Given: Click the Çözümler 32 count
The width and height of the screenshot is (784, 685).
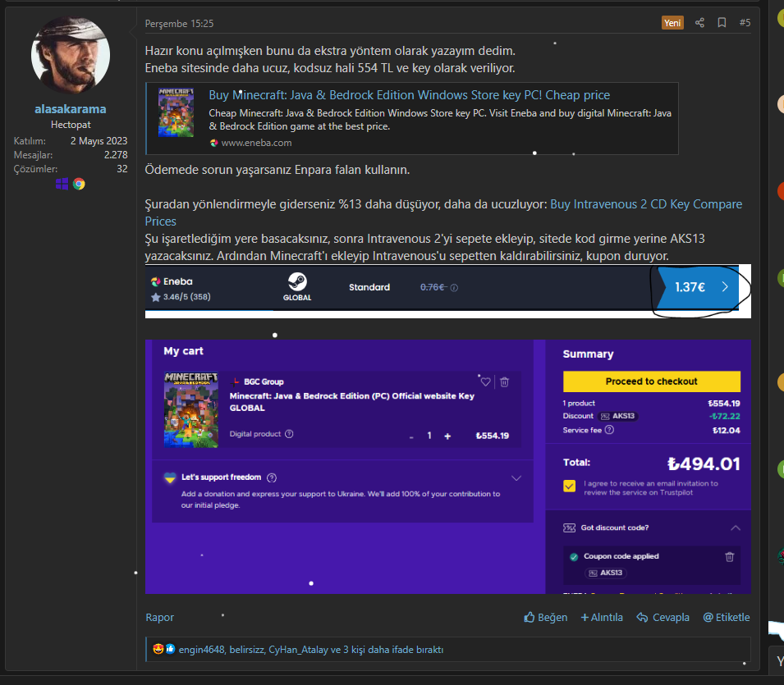Looking at the screenshot, I should click(122, 169).
